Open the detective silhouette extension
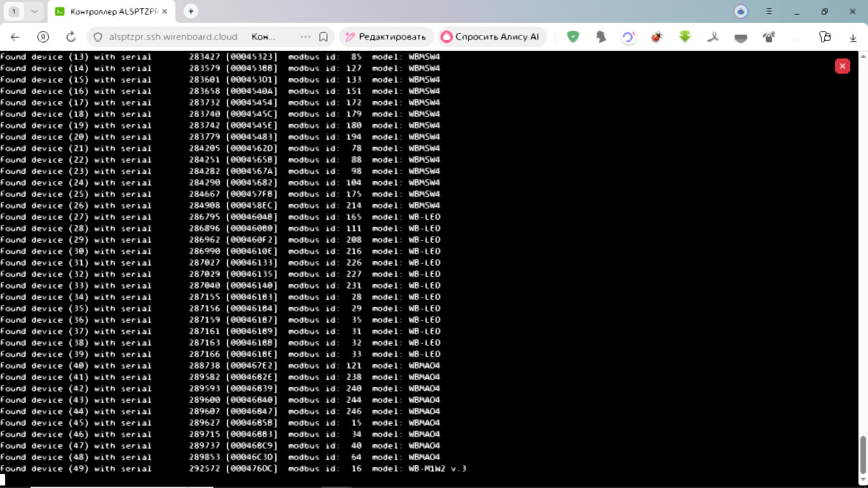 tap(601, 37)
